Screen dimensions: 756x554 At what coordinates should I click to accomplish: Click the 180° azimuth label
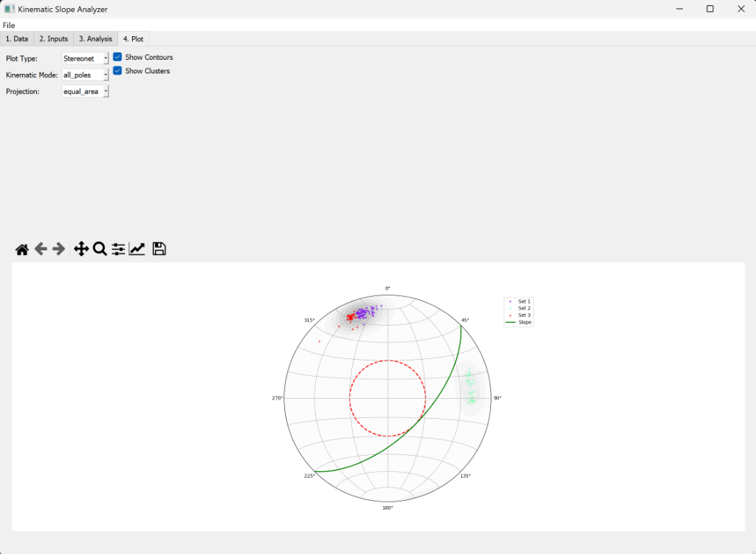point(388,507)
